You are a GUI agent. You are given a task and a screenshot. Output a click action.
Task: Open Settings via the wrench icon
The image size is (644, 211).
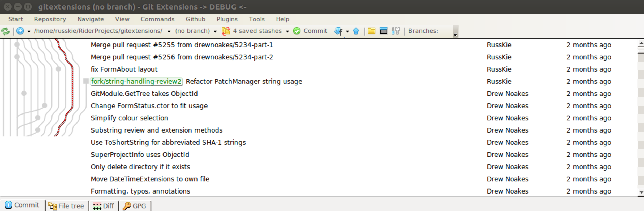[x=396, y=31]
